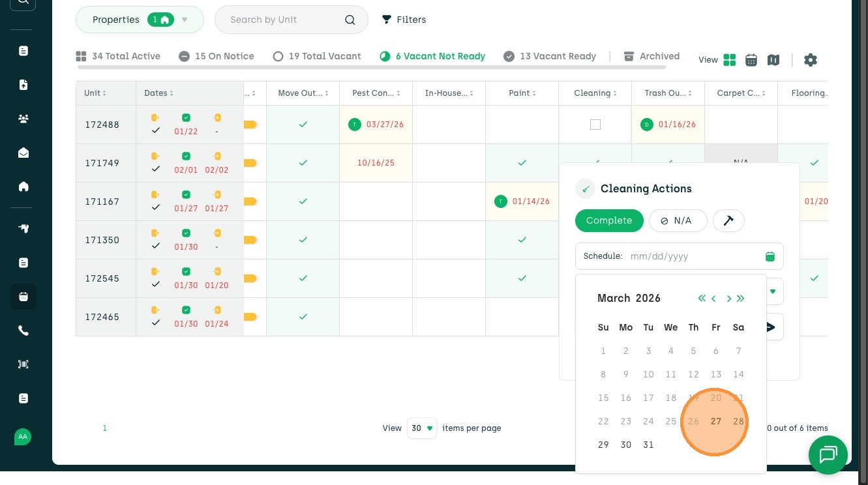Go to next month in calendar
Image resolution: width=868 pixels, height=485 pixels.
(729, 299)
